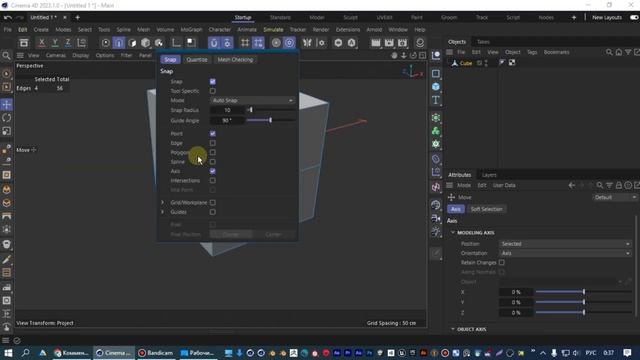Click the Attributes panel lock icon
This screenshot has width=640, height=360.
pyautogui.click(x=619, y=185)
